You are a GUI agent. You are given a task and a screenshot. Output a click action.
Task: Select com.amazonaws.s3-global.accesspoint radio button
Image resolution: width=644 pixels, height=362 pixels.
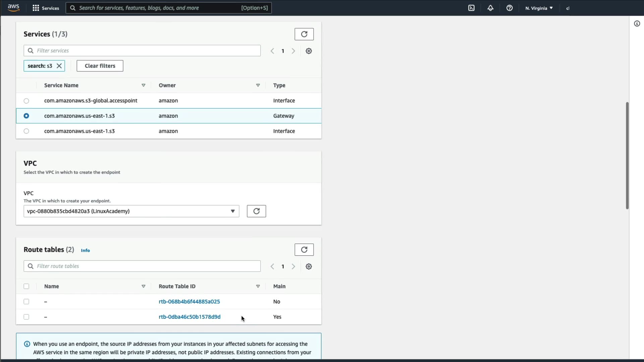[x=26, y=101]
